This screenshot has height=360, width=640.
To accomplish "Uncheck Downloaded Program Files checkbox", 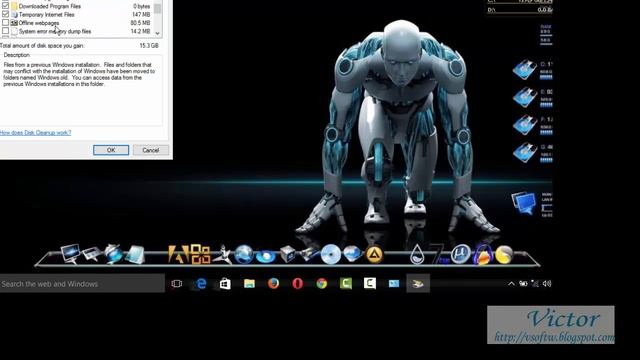I will (5, 6).
